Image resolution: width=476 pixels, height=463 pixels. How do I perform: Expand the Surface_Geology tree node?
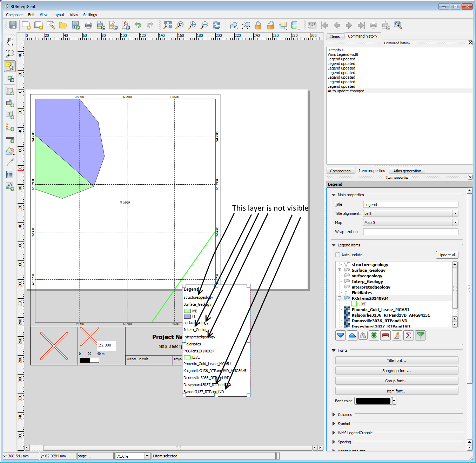339,270
